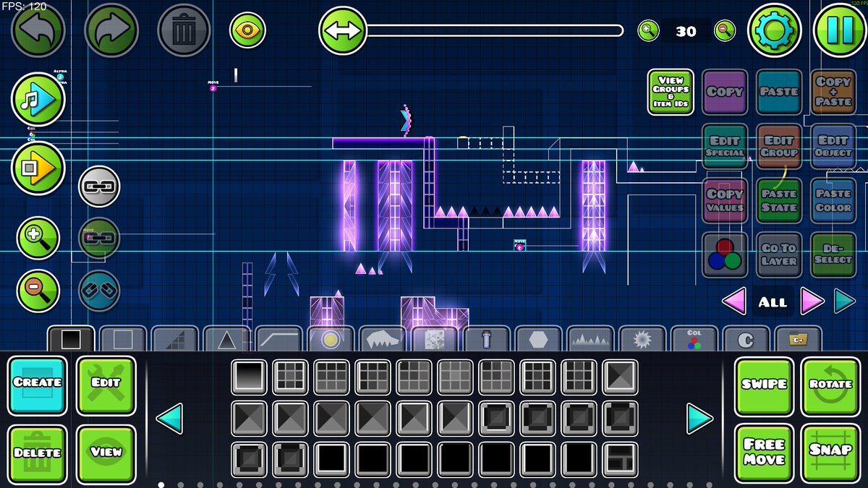This screenshot has width=868, height=488.
Task: Redo the last undone action
Action: pyautogui.click(x=111, y=30)
